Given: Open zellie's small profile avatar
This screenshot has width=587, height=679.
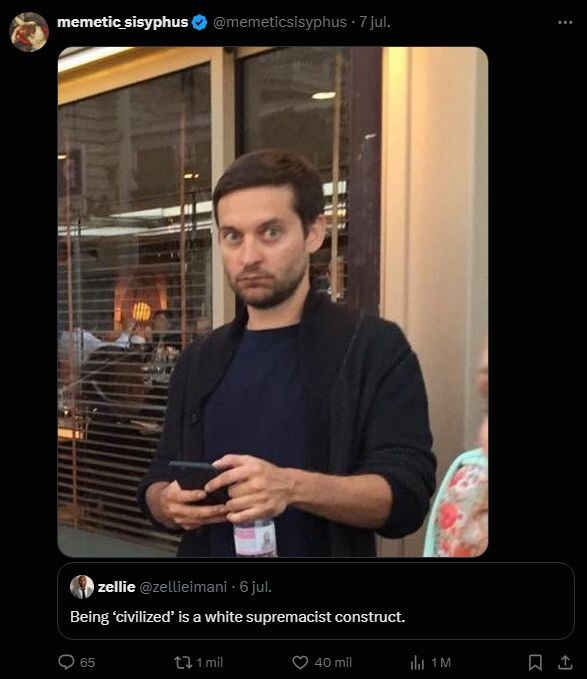Looking at the screenshot, I should tap(82, 587).
